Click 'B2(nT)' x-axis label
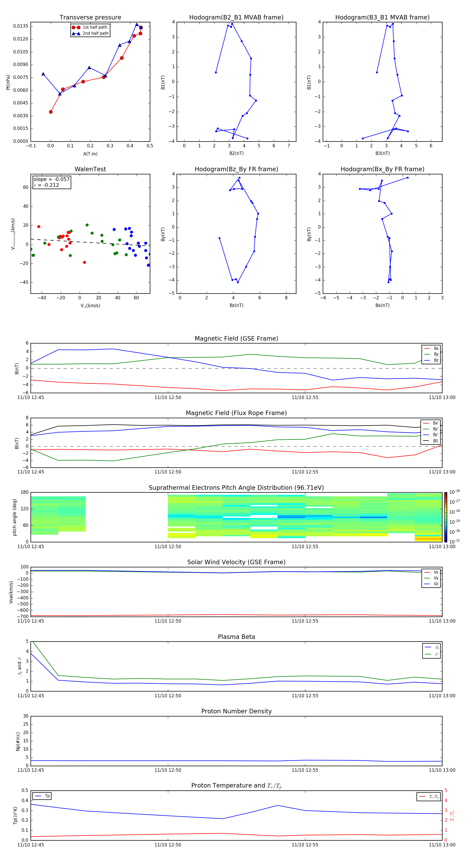 click(x=236, y=153)
